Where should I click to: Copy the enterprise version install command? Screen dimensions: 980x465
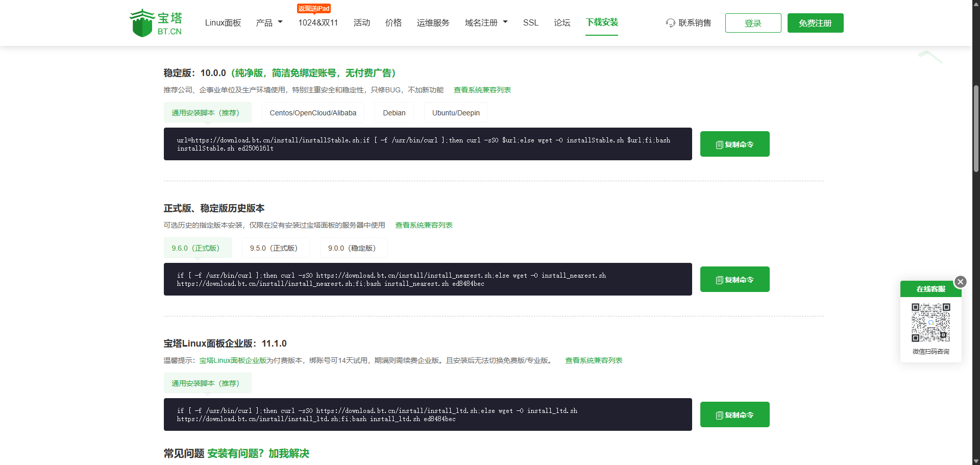[734, 415]
